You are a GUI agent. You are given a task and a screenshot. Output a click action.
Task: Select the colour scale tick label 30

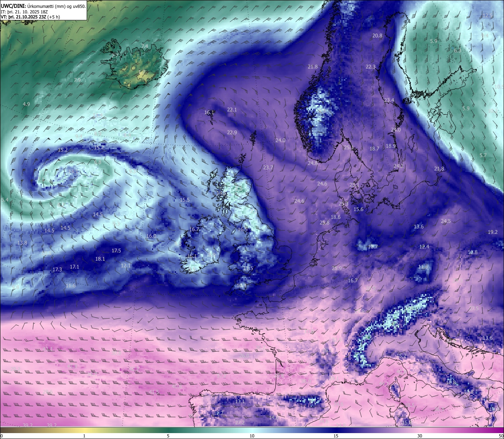[420, 436]
